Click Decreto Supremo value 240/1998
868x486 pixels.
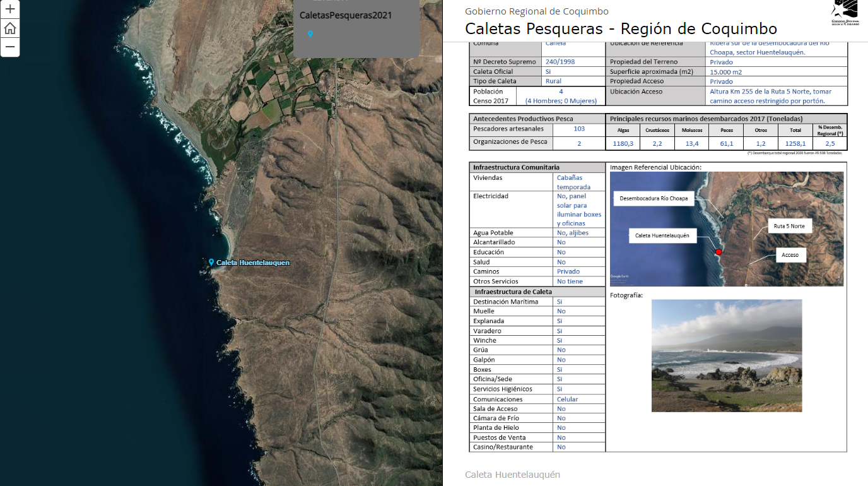pos(560,62)
